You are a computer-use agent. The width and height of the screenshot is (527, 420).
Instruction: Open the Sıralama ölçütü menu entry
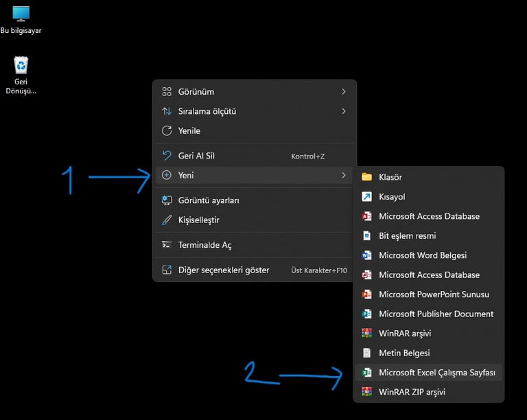[x=254, y=111]
